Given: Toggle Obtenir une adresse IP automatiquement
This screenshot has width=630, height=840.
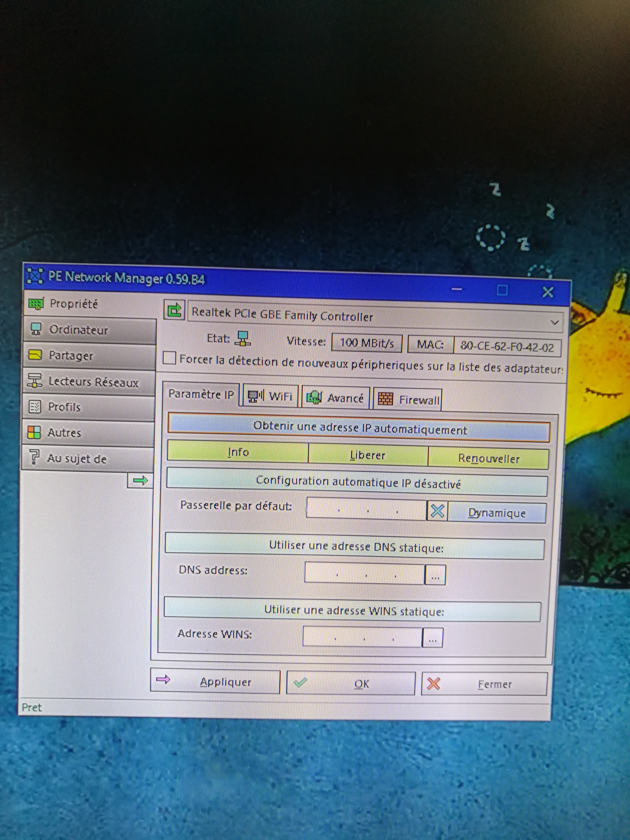Looking at the screenshot, I should coord(359,428).
